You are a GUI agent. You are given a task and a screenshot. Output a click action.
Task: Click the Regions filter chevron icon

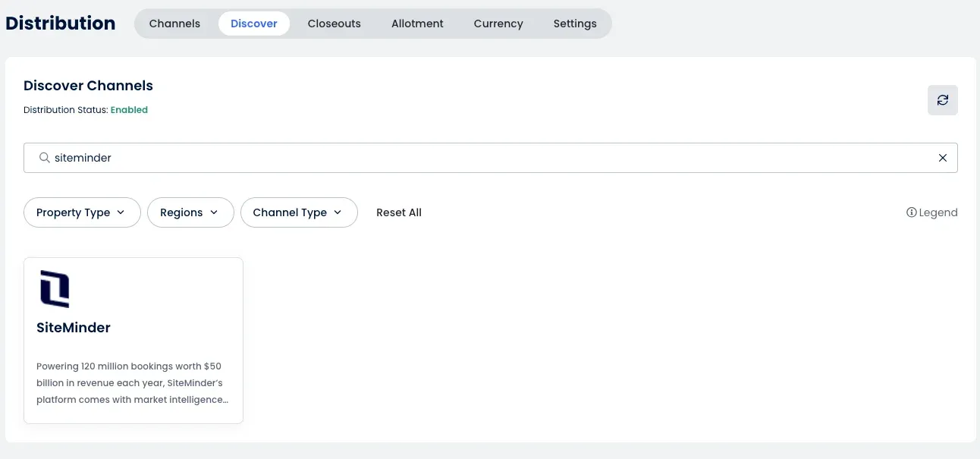[x=214, y=212]
